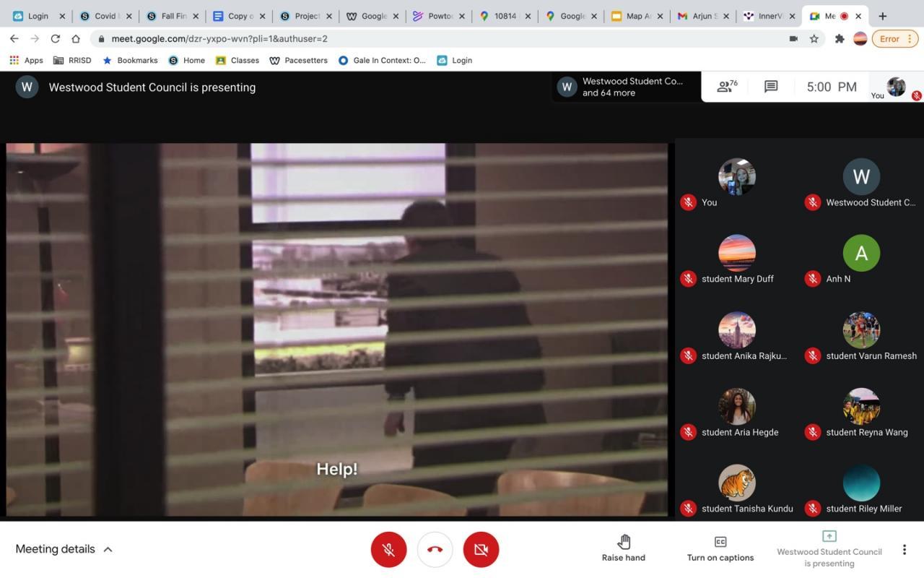Image resolution: width=924 pixels, height=578 pixels.
Task: Click 'Westwood Student Co... and 64 more' banner
Action: tap(627, 87)
